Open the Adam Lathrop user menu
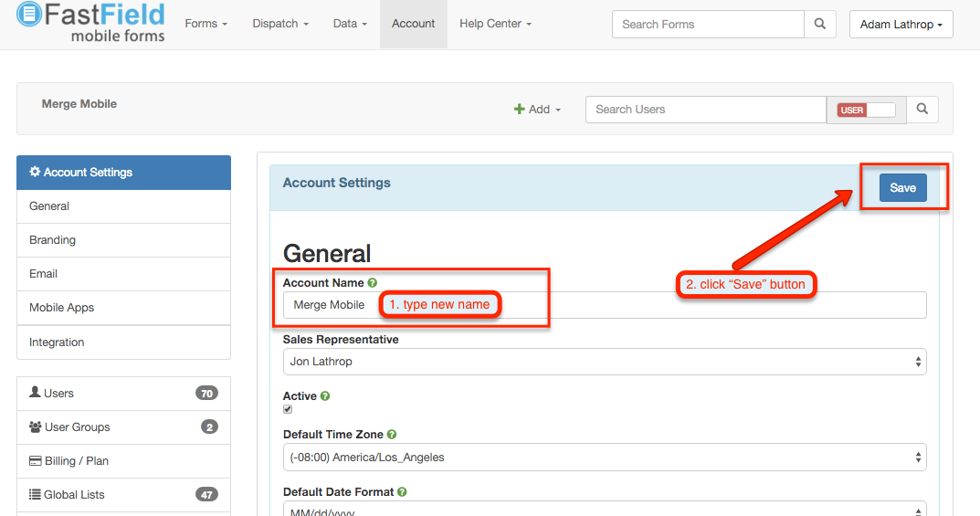 [x=901, y=25]
